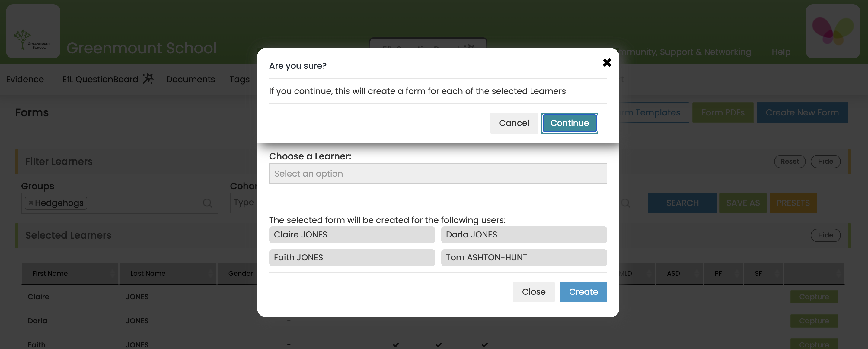Click the search magnifier beside the SEARCH button

[x=626, y=203]
